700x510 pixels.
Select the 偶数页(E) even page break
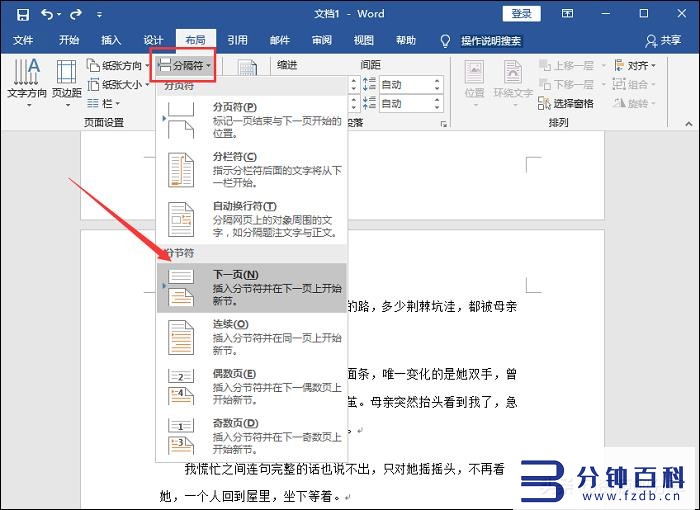coord(251,387)
